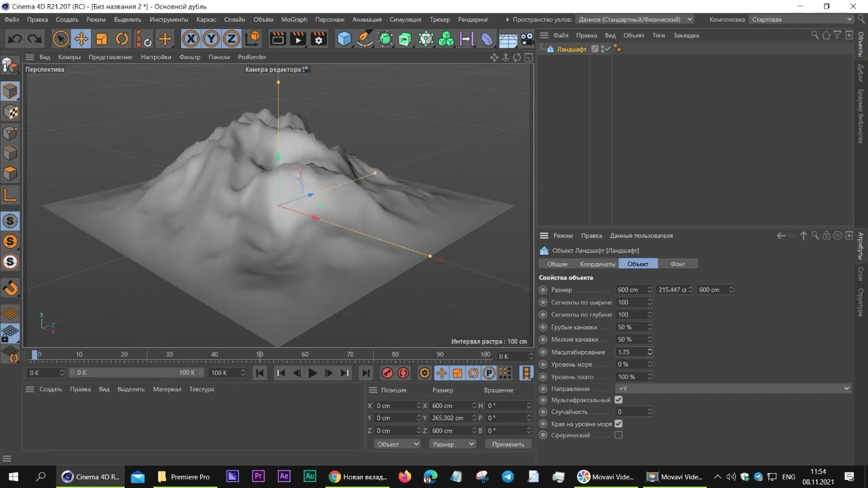Viewport: 868px width, 488px height.
Task: Select the spline Pen tool
Action: tap(365, 39)
